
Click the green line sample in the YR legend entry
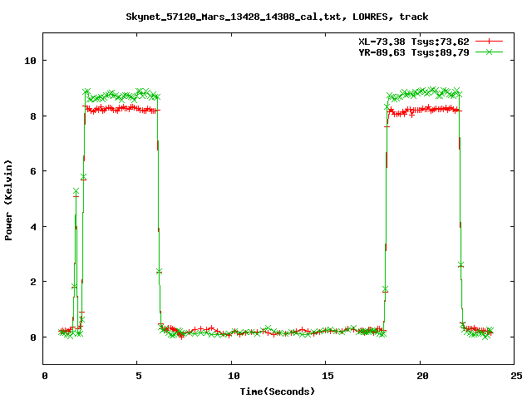pyautogui.click(x=489, y=52)
